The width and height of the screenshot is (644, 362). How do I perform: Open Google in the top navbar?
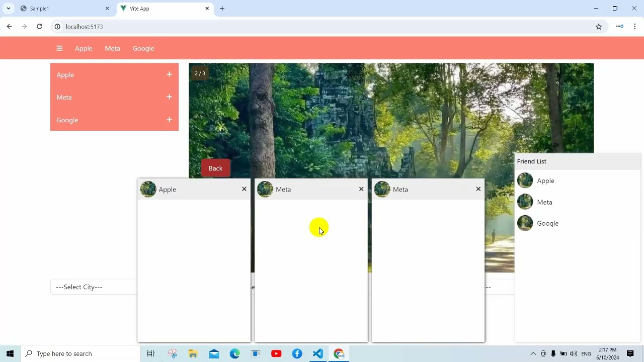(x=143, y=48)
